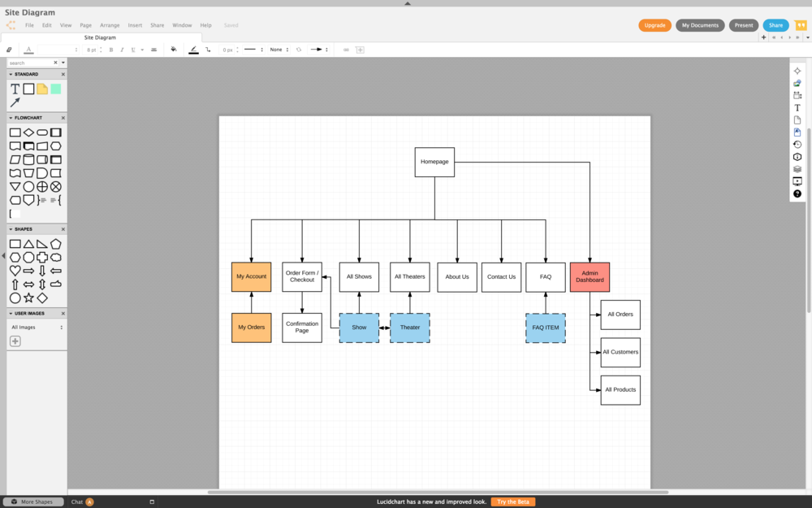812x508 pixels.
Task: Pick the star shape
Action: pos(28,297)
